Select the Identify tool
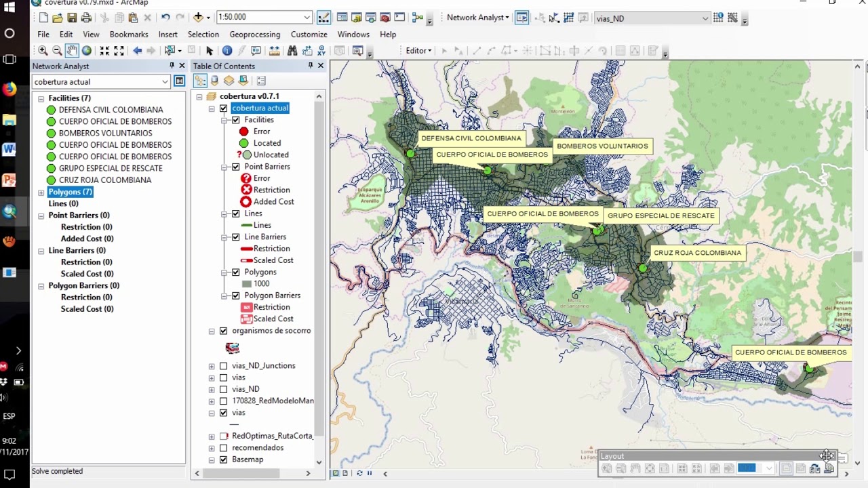Image resolution: width=868 pixels, height=488 pixels. click(x=227, y=51)
